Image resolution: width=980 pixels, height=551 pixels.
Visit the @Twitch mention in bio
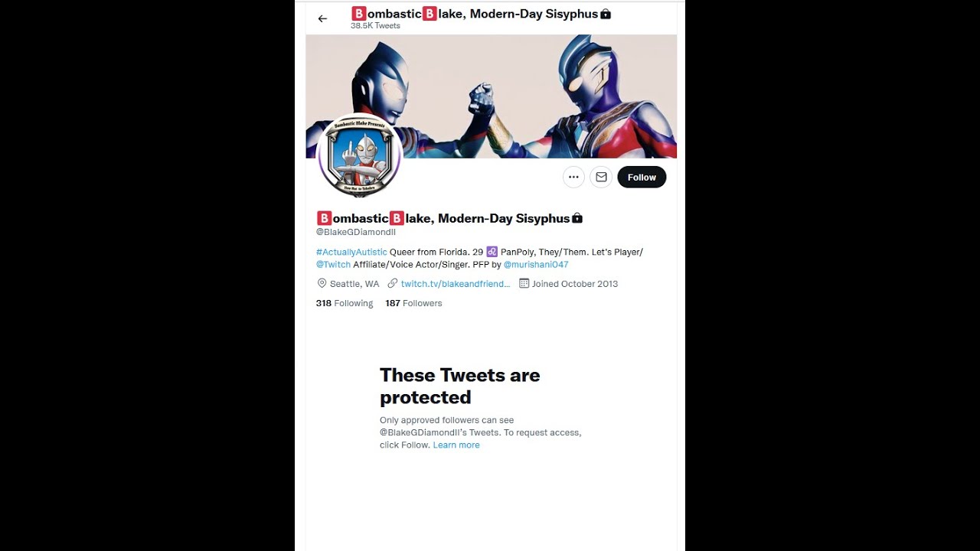point(333,264)
